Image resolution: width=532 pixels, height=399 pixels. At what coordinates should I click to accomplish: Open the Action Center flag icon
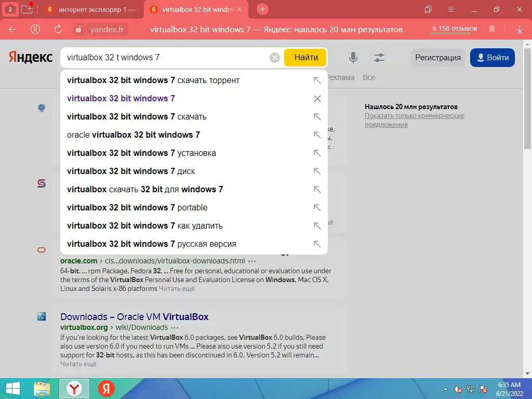point(483,389)
